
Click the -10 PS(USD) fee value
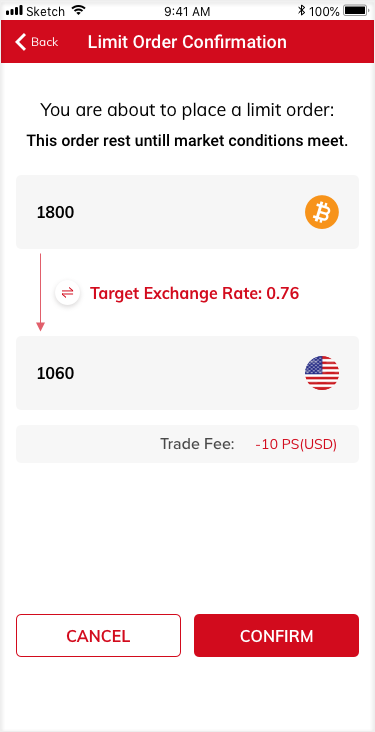[x=296, y=444]
